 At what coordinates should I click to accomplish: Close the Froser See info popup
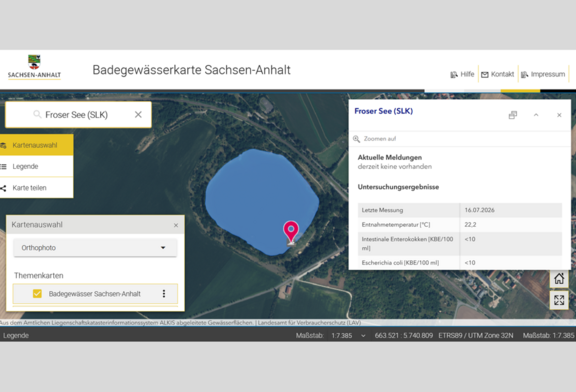tap(559, 115)
